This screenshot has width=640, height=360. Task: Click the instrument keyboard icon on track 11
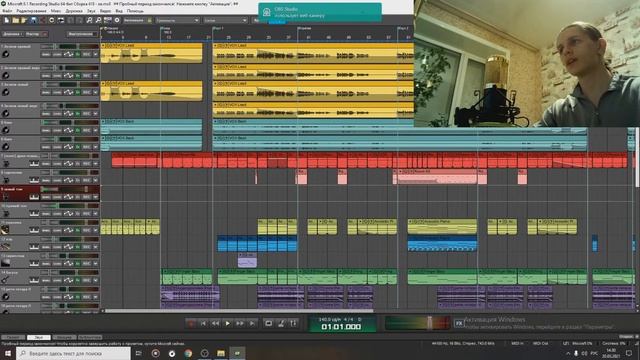point(34,230)
